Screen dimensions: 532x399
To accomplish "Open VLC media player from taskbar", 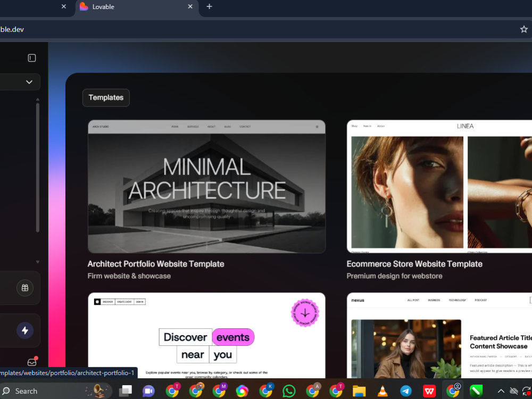I will [x=383, y=391].
